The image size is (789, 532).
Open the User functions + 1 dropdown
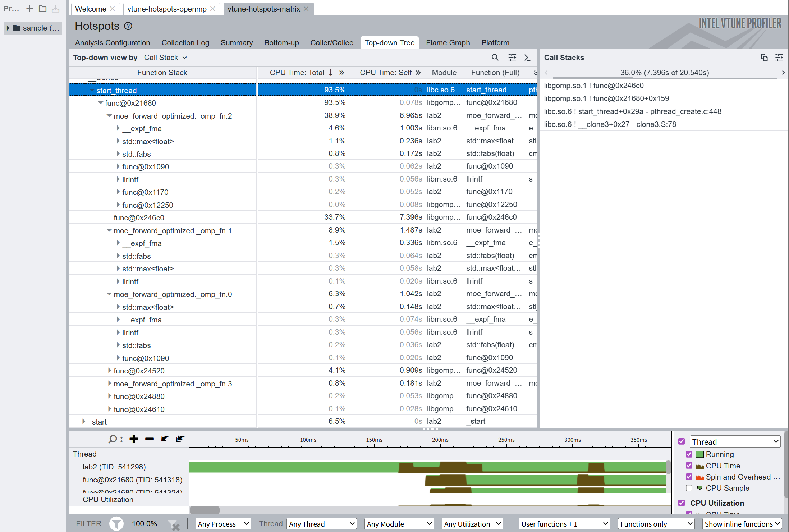pos(565,524)
